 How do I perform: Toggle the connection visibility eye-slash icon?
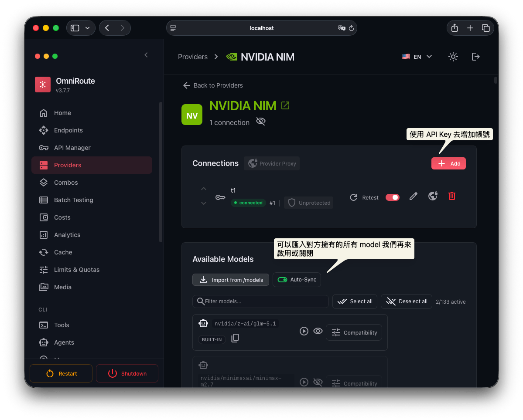(x=261, y=122)
